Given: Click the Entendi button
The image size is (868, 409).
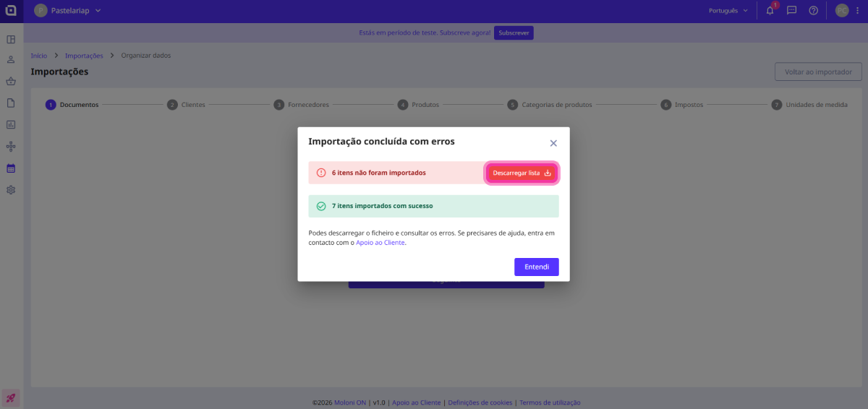Looking at the screenshot, I should [x=536, y=267].
